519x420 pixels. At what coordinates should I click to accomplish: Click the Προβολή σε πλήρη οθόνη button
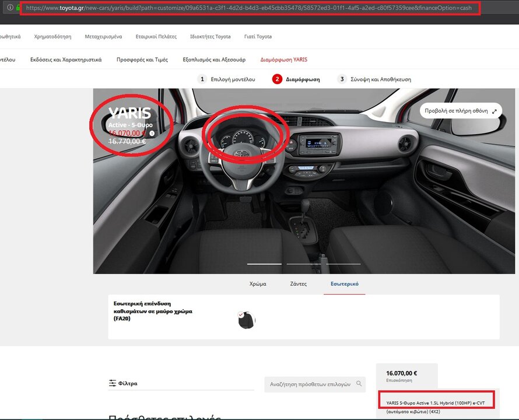[x=461, y=111]
